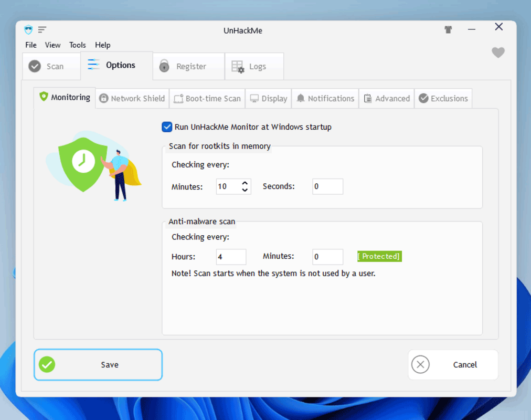The image size is (531, 420).
Task: Open the View menu
Action: pyautogui.click(x=53, y=45)
